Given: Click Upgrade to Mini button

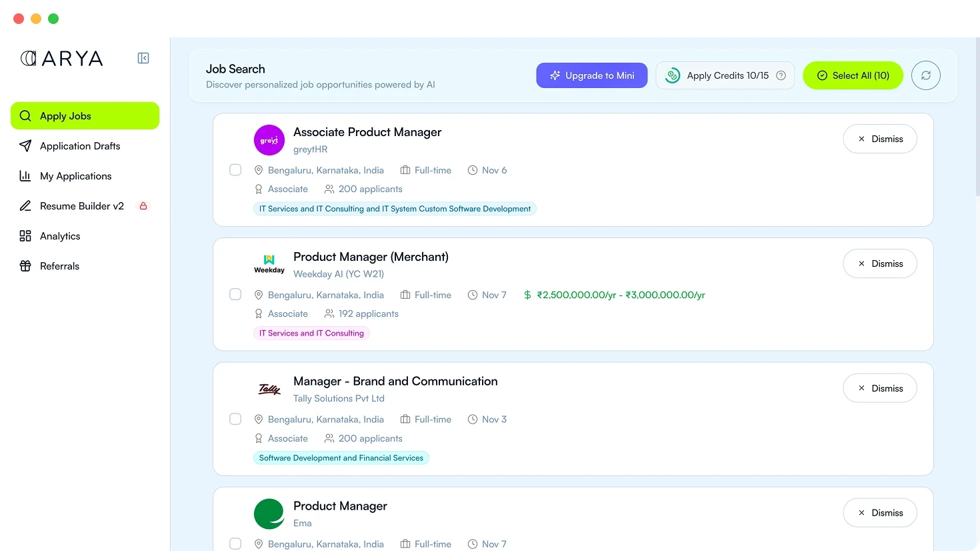Looking at the screenshot, I should click(591, 75).
